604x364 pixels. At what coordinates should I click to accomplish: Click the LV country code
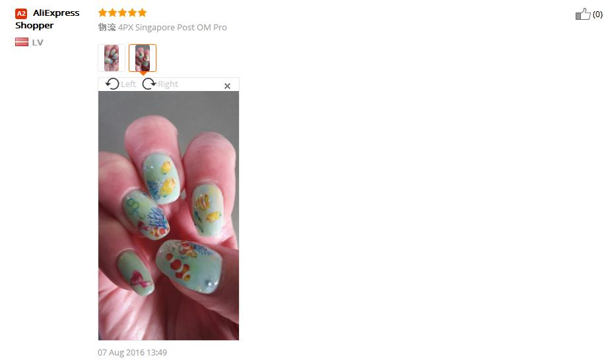point(38,42)
